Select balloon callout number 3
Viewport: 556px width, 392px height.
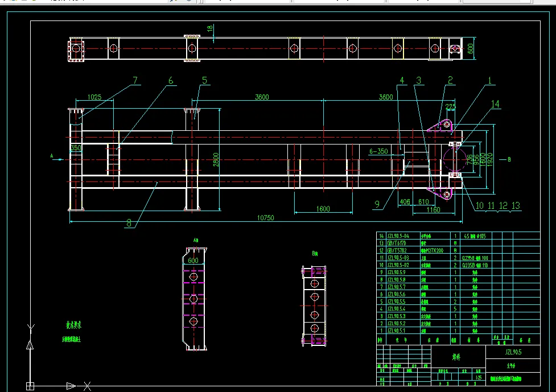(419, 80)
